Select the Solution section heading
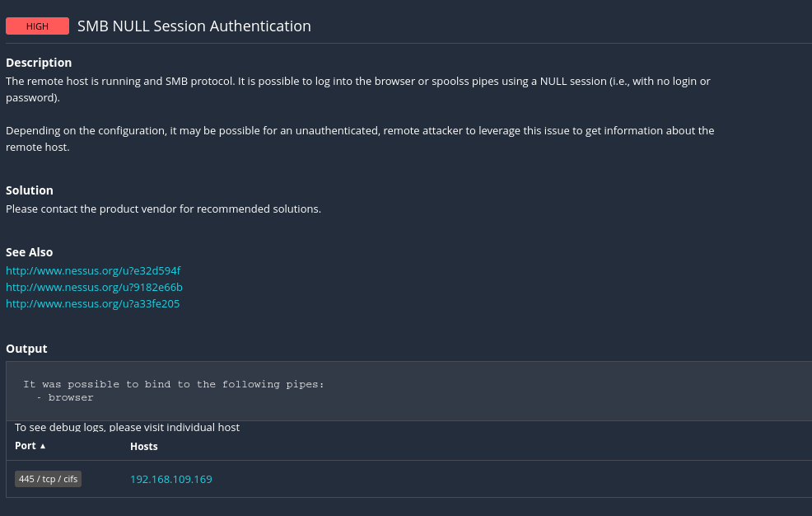This screenshot has height=516, width=812. pos(30,190)
